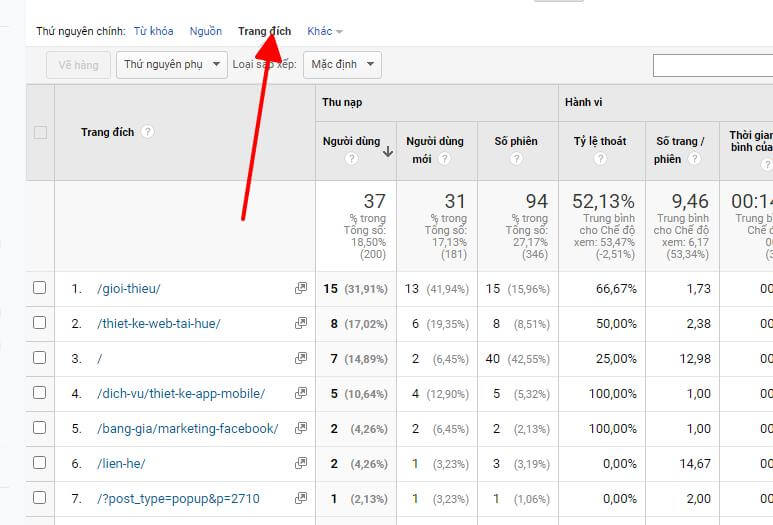Show help for Tỷ lệ thoát metric
Image resolution: width=773 pixels, height=525 pixels.
pyautogui.click(x=600, y=159)
